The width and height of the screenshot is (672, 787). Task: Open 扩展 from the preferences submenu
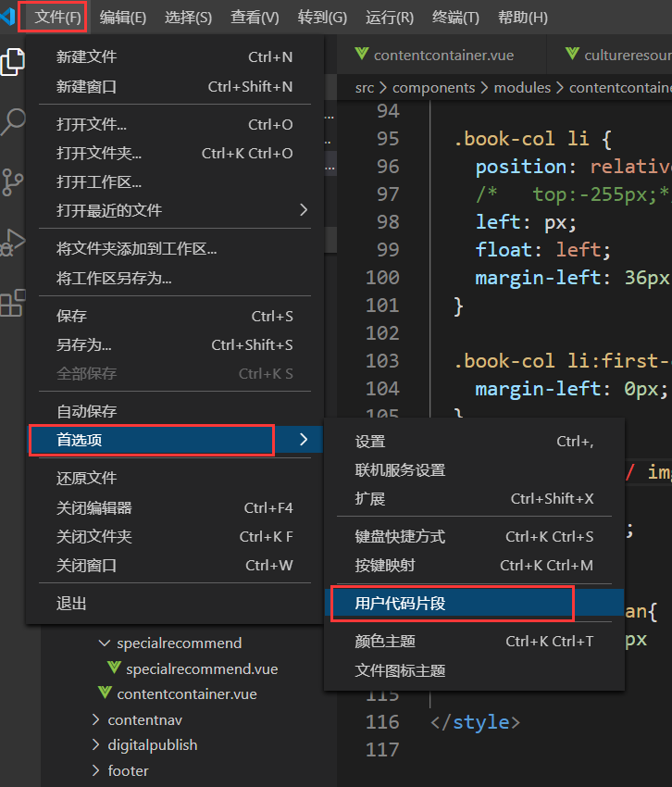tap(474, 498)
